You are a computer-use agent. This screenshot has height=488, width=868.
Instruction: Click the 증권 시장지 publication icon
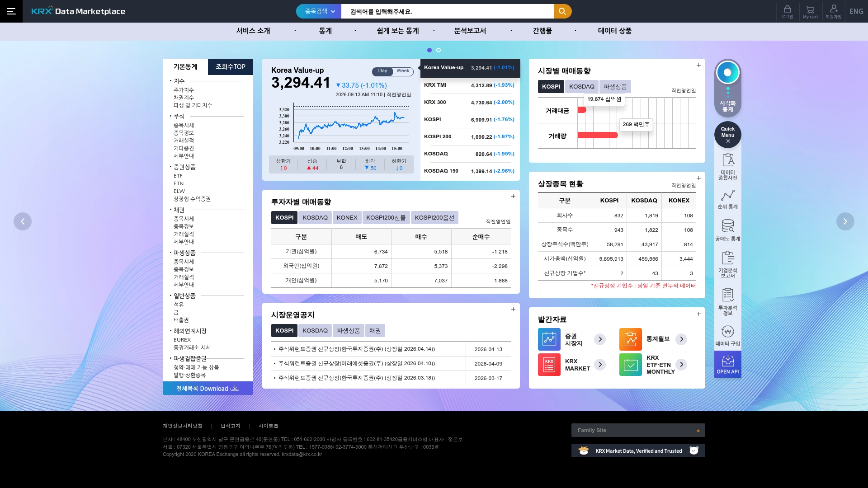point(549,339)
